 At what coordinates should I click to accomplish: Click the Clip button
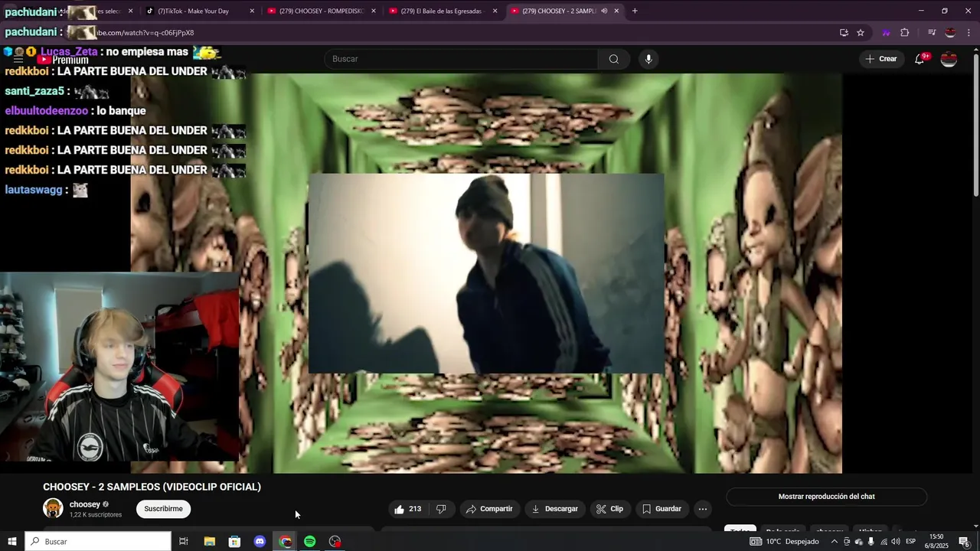point(609,509)
